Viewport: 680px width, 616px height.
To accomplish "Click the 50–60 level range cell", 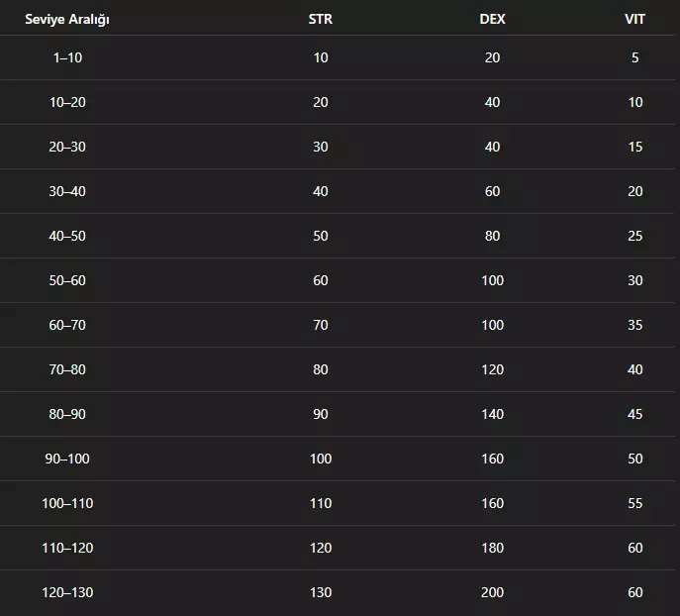I will [67, 280].
